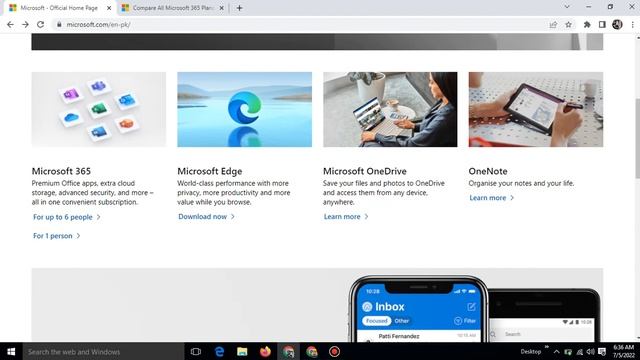
Task: Close the Microsoft Official Home Page tab
Action: (109, 8)
